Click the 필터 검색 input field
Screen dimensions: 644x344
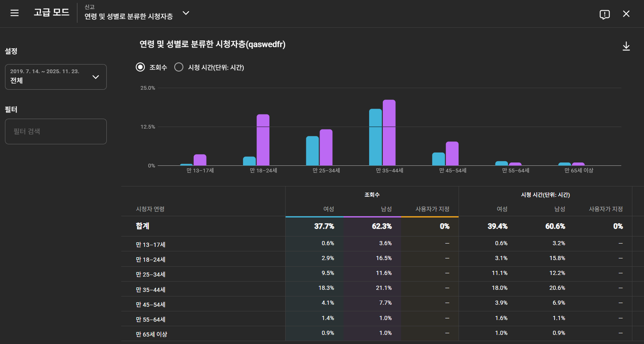(56, 131)
